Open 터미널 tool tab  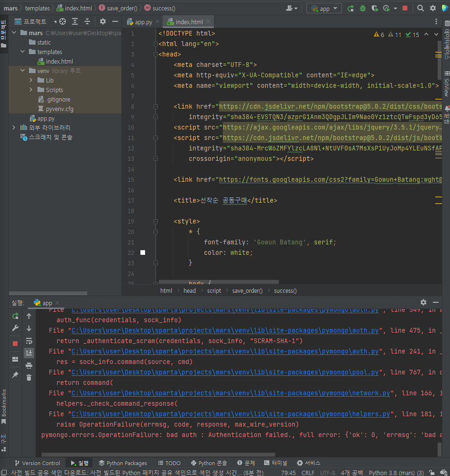pyautogui.click(x=276, y=463)
